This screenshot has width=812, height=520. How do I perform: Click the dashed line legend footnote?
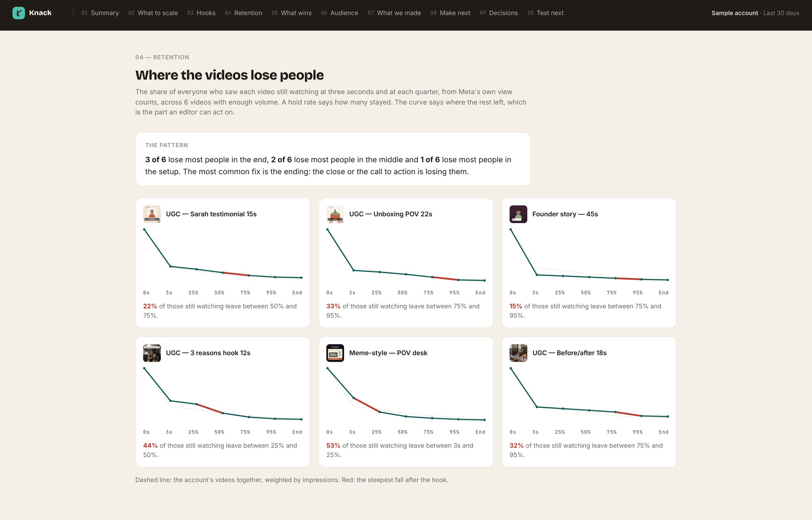click(x=292, y=480)
